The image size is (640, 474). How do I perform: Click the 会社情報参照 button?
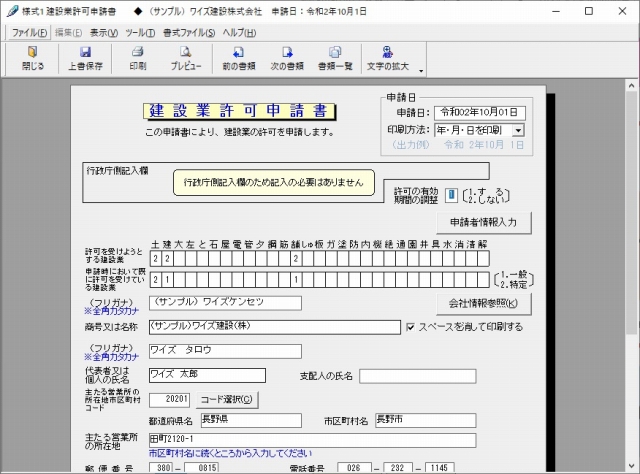pos(483,304)
